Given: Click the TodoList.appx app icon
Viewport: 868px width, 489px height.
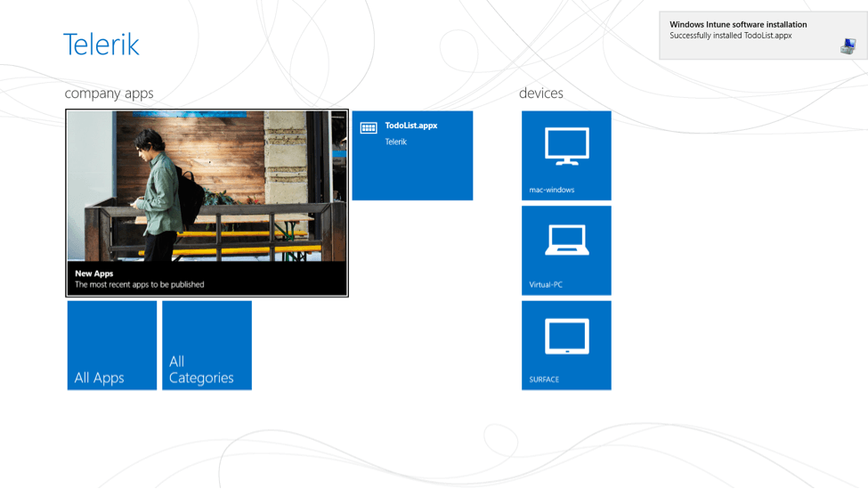Looking at the screenshot, I should coord(369,128).
